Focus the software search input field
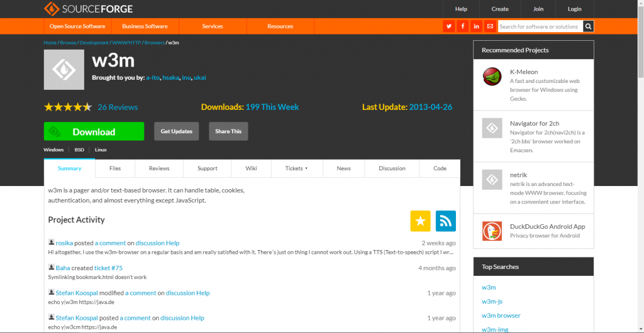The width and height of the screenshot is (644, 333). coord(539,26)
